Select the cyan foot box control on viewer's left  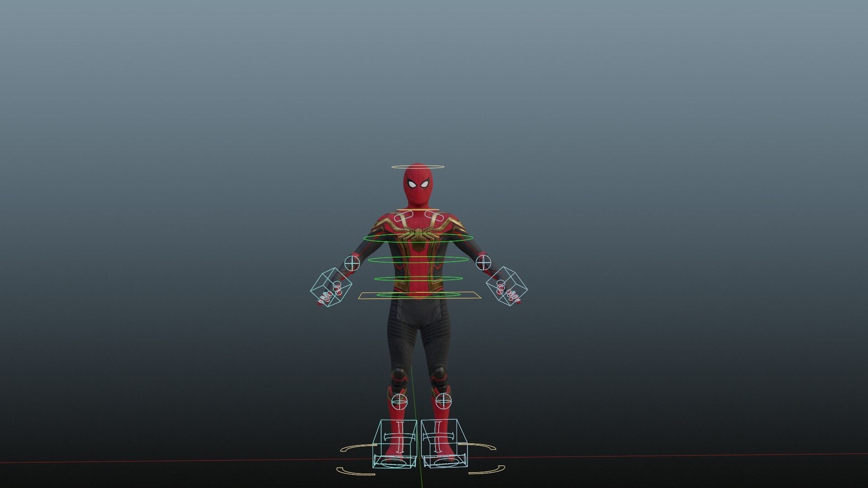point(394,444)
